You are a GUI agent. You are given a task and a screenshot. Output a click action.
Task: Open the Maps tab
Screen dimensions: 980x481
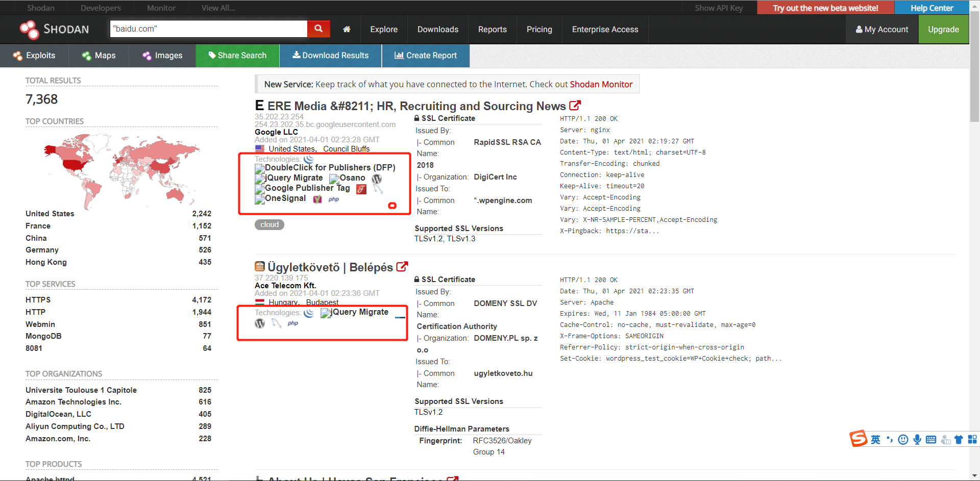coord(99,56)
